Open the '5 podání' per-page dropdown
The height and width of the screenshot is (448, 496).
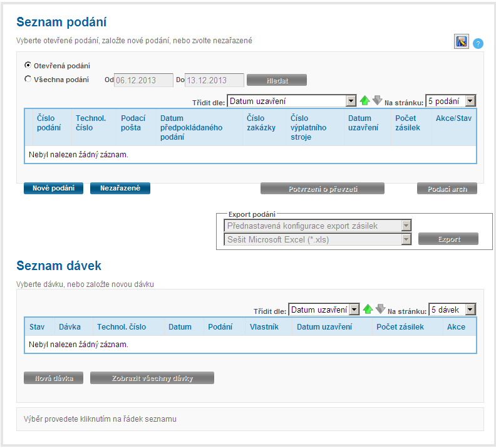click(x=450, y=101)
